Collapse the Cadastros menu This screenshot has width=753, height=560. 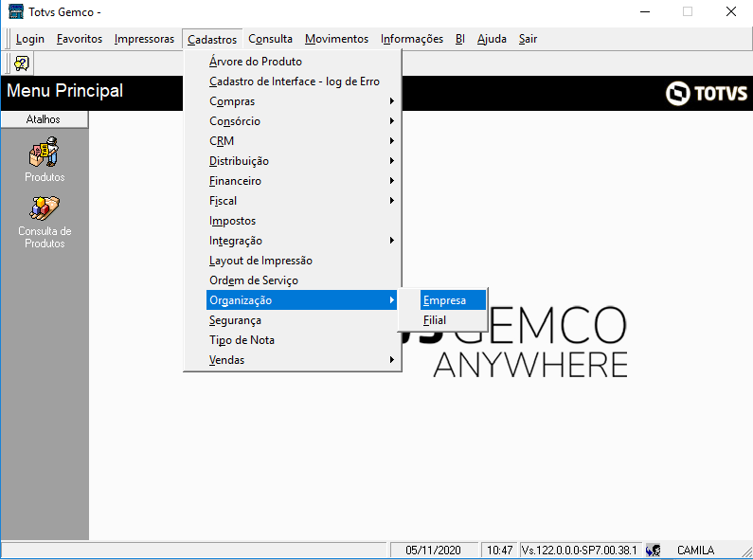[212, 40]
